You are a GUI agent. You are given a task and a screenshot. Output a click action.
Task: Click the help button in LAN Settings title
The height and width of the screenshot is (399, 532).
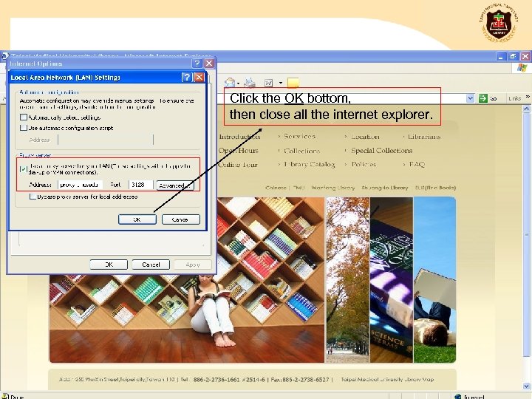[186, 78]
